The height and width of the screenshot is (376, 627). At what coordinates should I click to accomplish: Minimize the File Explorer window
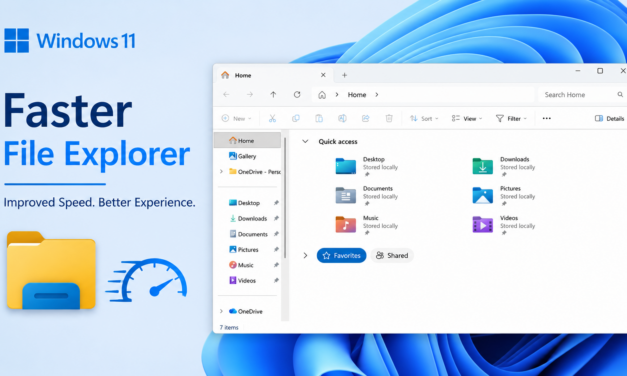578,71
